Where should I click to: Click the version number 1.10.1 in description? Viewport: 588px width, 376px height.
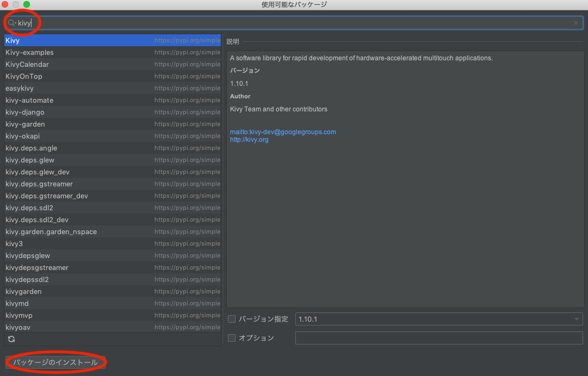(x=239, y=84)
